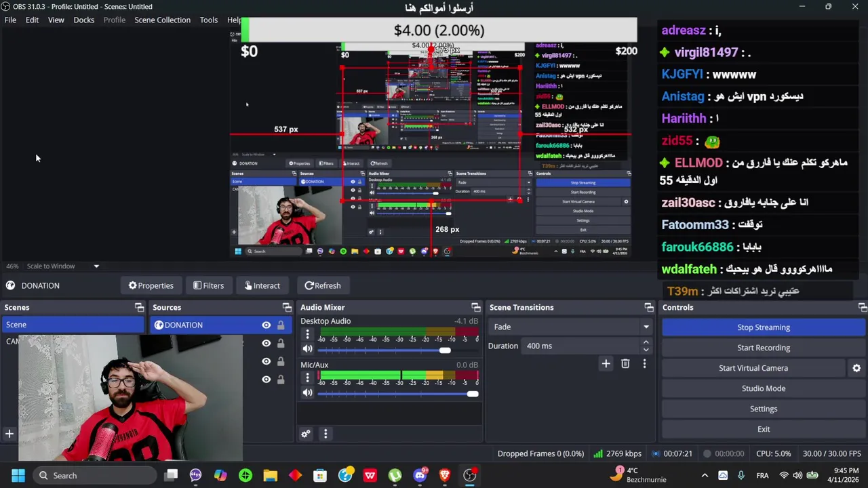Enable Studio Mode
The image size is (868, 488).
[x=763, y=388]
